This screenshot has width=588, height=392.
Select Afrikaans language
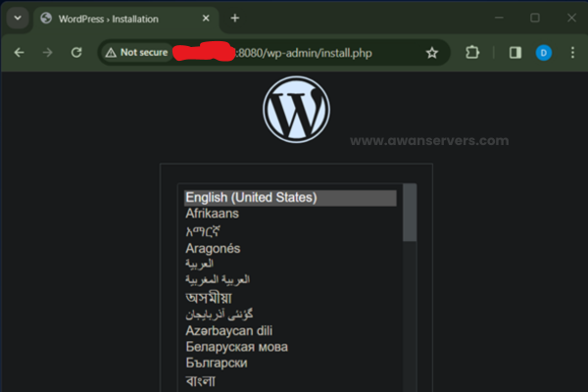290,214
